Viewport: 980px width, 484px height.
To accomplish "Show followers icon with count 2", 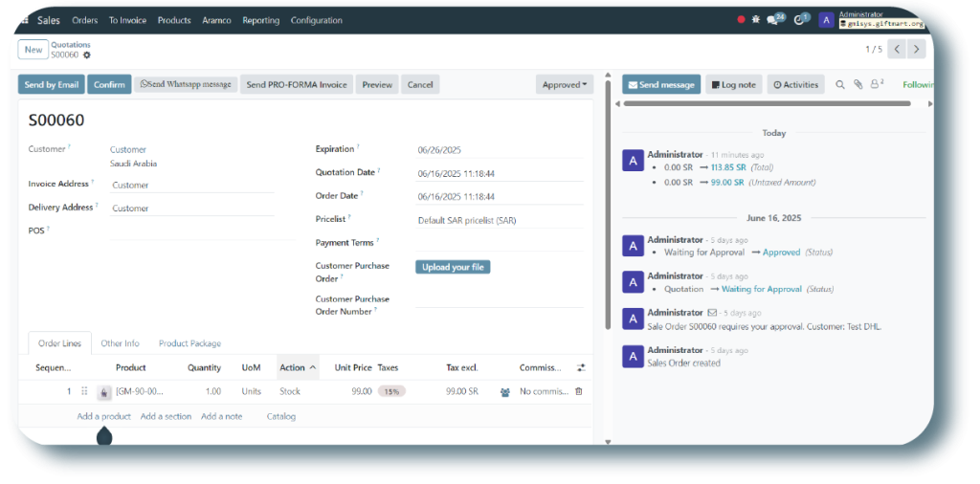I will (x=877, y=83).
